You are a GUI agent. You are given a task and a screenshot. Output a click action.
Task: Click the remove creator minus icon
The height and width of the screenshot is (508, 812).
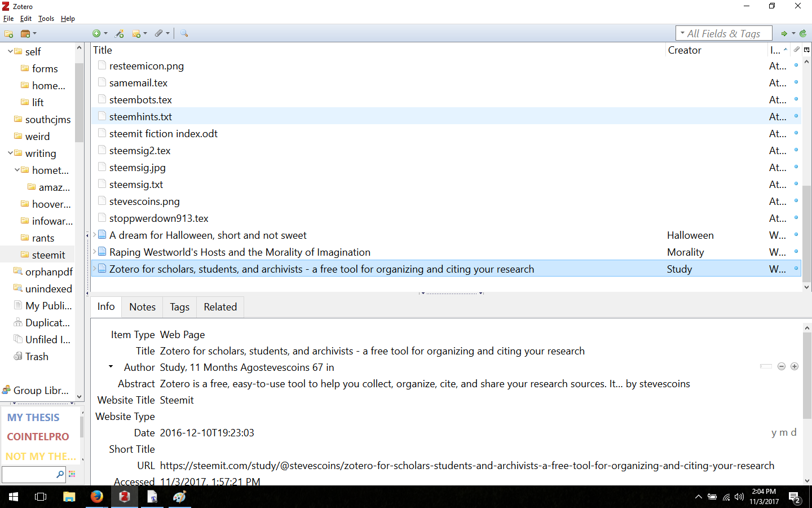point(782,366)
